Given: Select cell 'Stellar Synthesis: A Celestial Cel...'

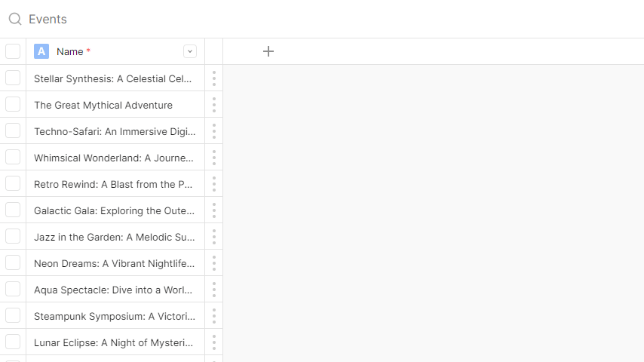Looking at the screenshot, I should point(115,78).
